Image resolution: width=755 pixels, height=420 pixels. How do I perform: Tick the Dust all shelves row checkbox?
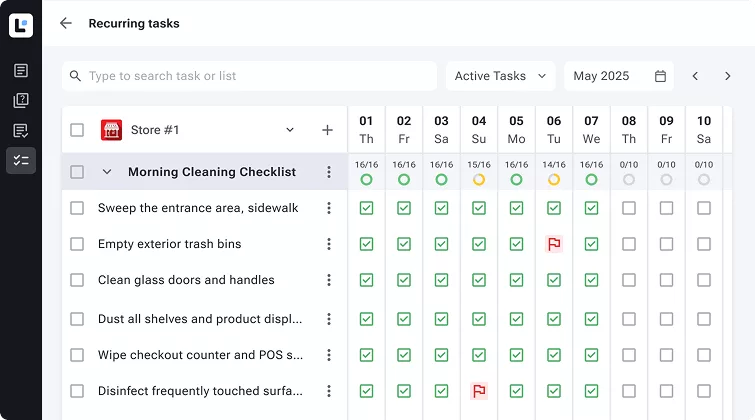[x=77, y=319]
